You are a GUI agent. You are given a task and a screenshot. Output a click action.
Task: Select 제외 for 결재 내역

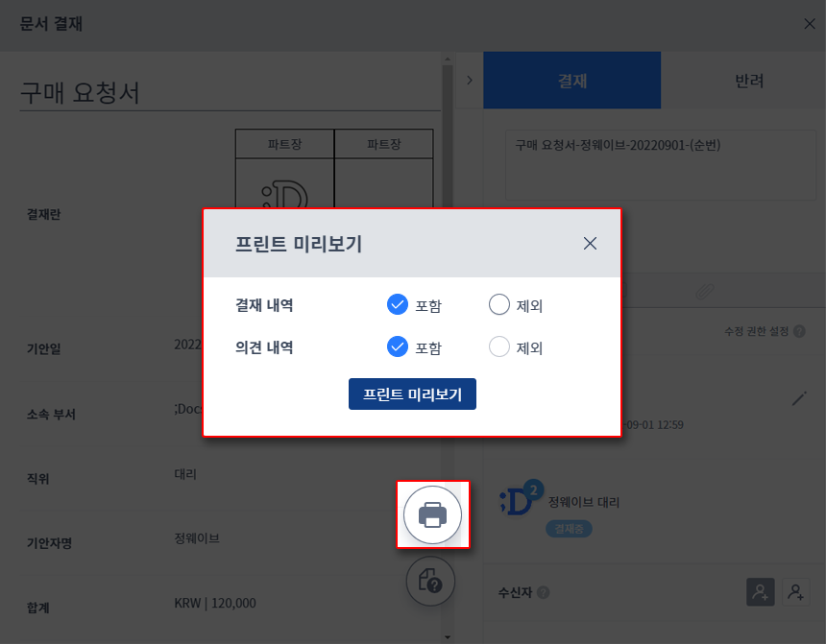[498, 304]
